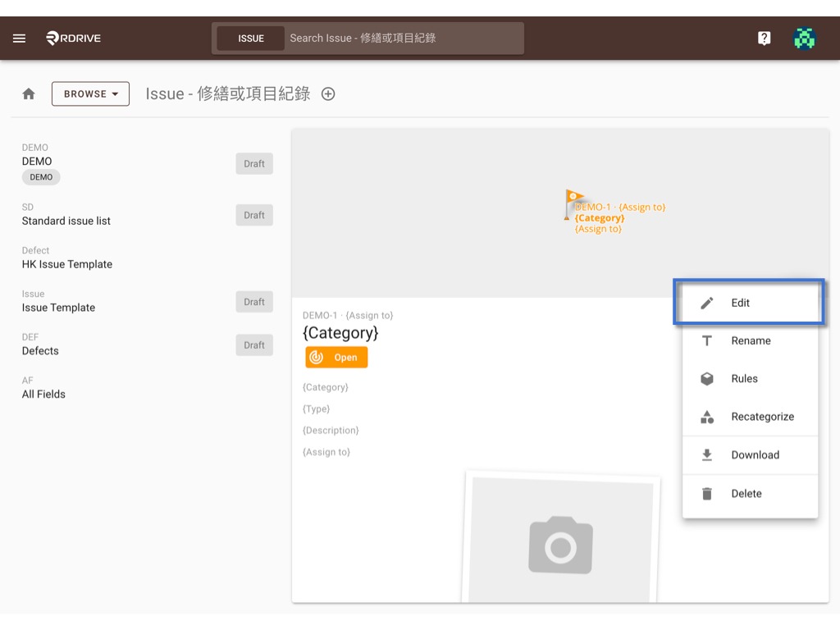
Task: Click Draft badge on Issue Template
Action: (x=254, y=302)
